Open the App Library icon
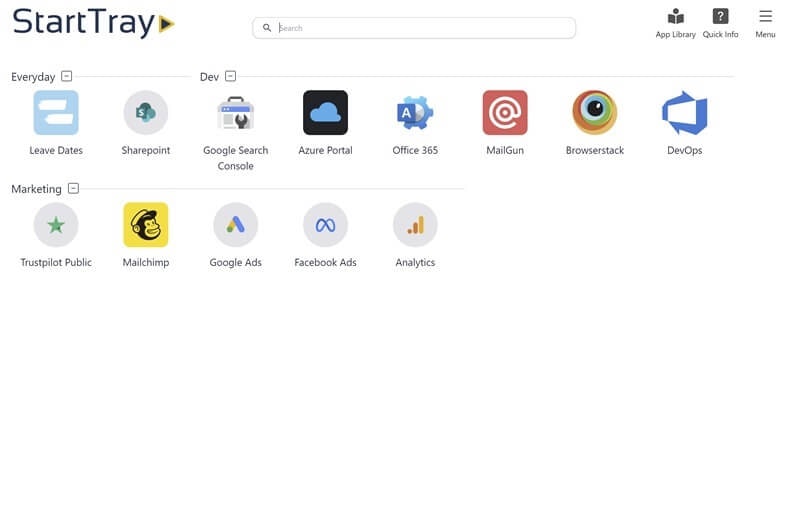Viewport: 800px width, 506px height. pos(676,16)
